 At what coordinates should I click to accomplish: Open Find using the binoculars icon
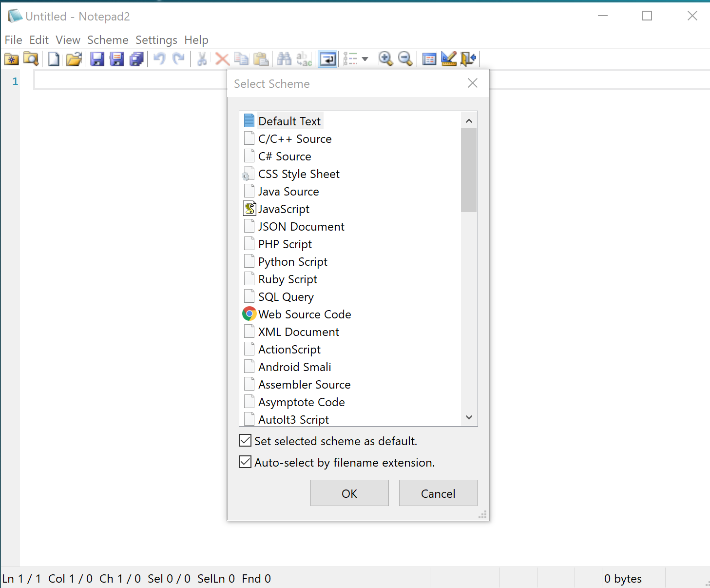point(283,59)
